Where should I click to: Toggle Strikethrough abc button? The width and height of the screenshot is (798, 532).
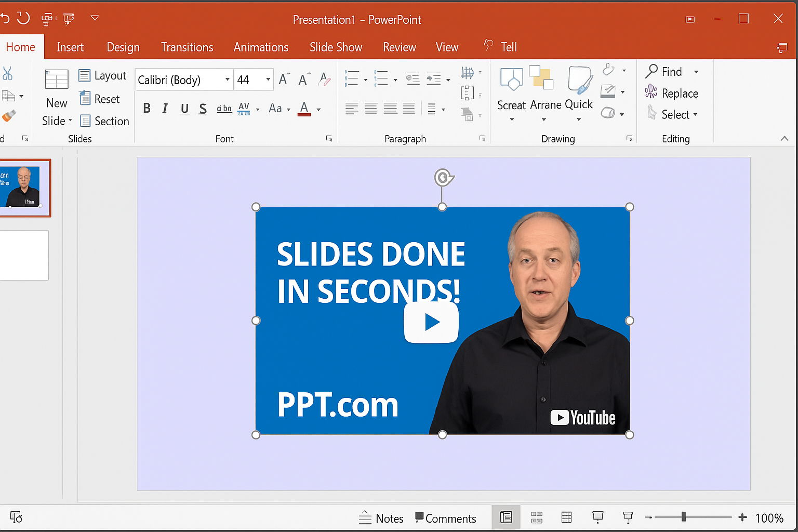pyautogui.click(x=224, y=109)
